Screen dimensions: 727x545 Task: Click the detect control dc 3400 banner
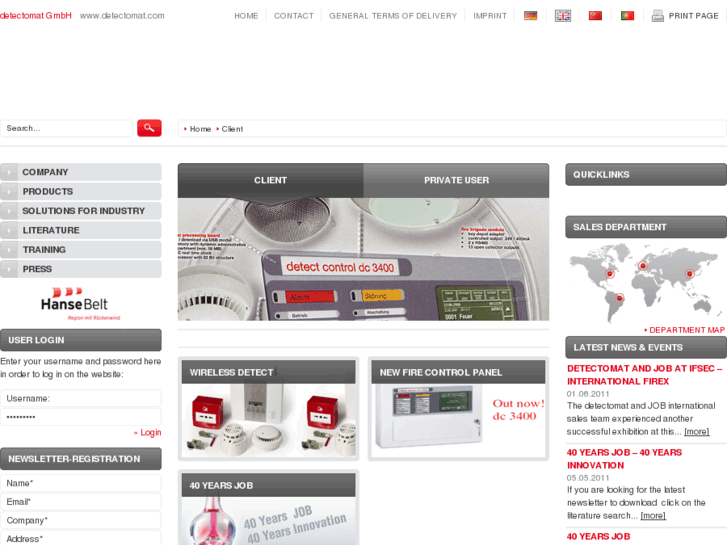coord(363,259)
